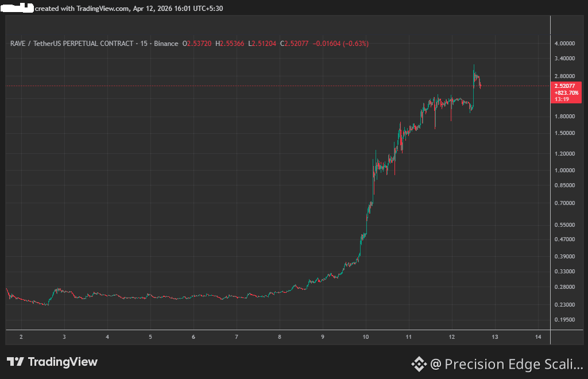This screenshot has width=588, height=379.
Task: Click the 1.80000 price axis label
Action: (x=565, y=116)
